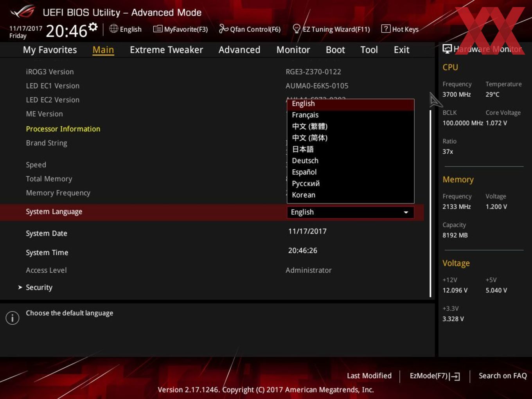Select Español language option

coord(350,172)
